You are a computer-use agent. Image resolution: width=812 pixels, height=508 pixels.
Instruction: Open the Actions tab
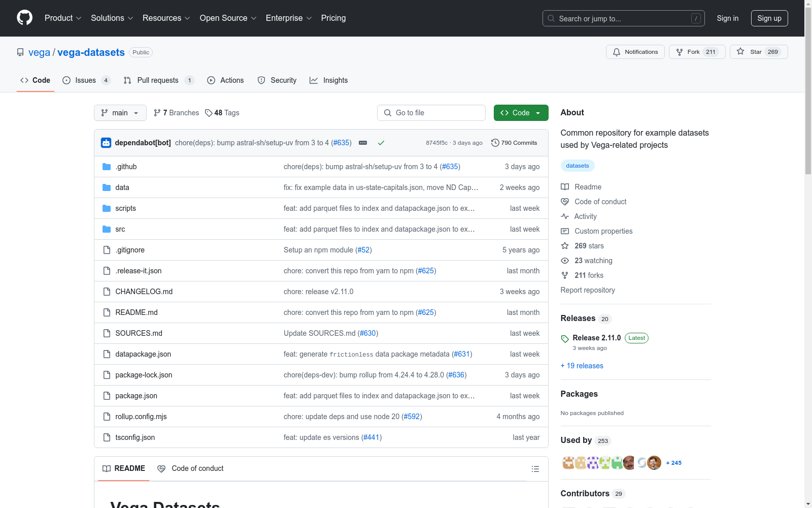point(225,80)
